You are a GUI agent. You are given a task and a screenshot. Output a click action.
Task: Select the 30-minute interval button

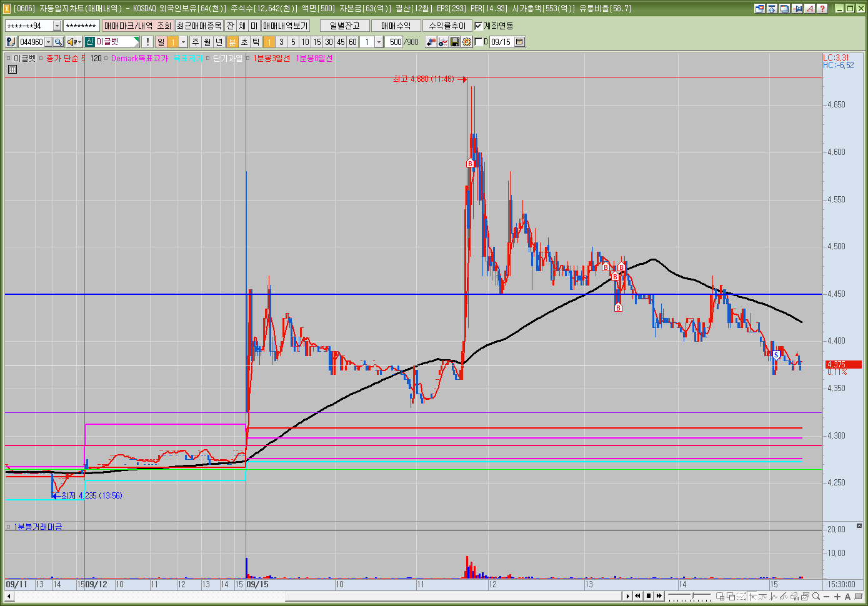coord(329,42)
